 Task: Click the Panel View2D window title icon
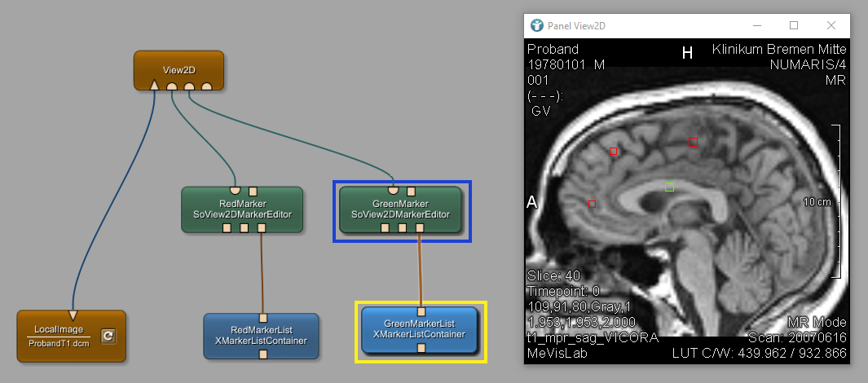point(536,26)
